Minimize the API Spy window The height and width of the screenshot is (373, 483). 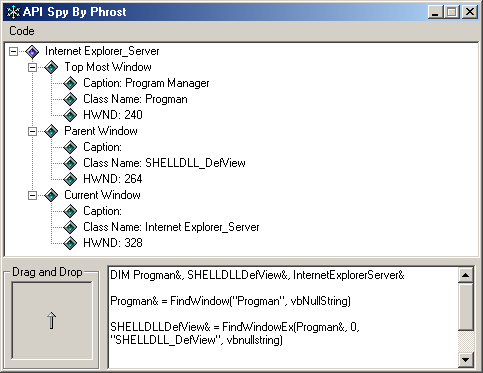pos(435,12)
